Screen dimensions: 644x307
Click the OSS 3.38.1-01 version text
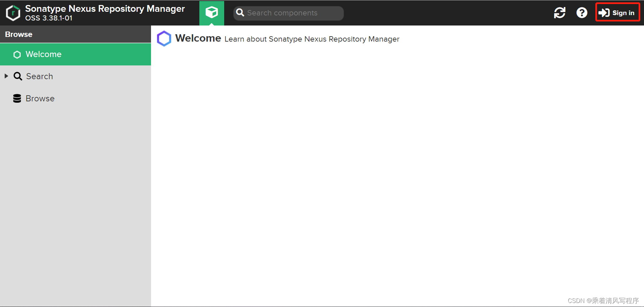(x=49, y=18)
